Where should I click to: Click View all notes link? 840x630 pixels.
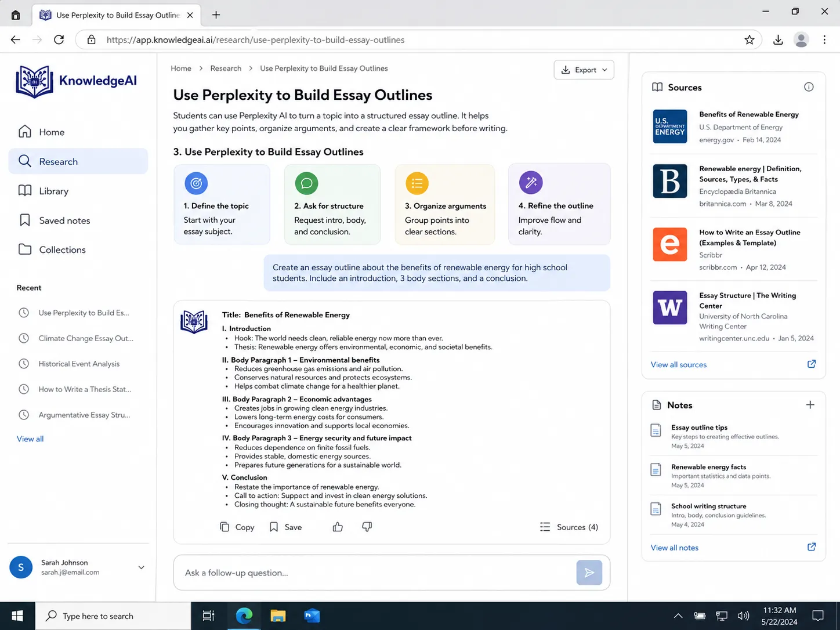tap(675, 548)
